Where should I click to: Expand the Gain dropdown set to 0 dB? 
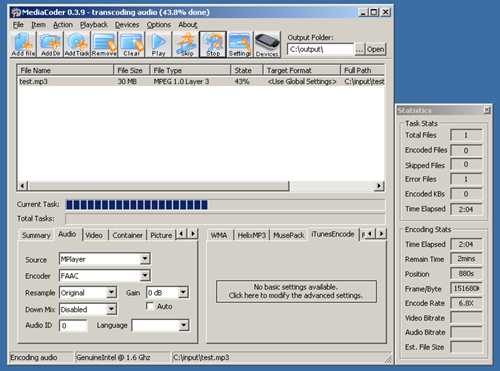coord(183,292)
